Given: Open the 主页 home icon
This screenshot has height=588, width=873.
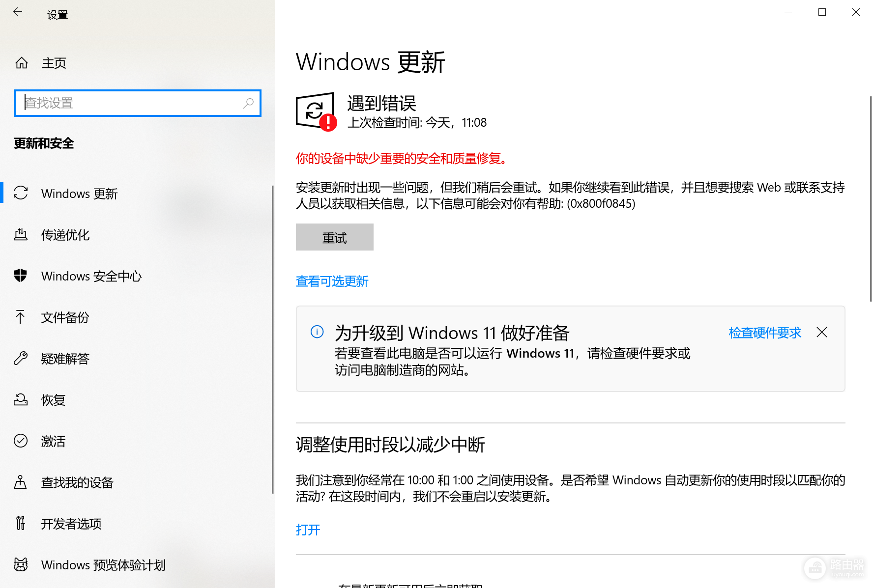Looking at the screenshot, I should (x=22, y=63).
